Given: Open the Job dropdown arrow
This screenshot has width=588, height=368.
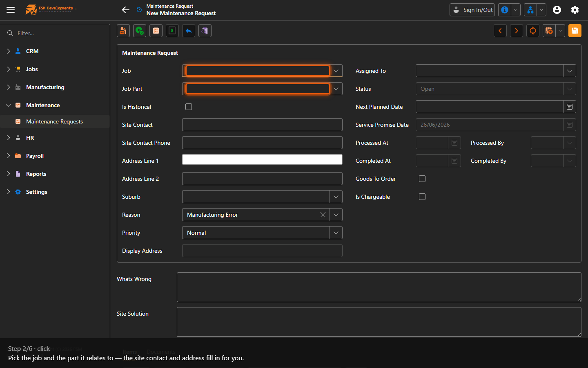Looking at the screenshot, I should (336, 71).
